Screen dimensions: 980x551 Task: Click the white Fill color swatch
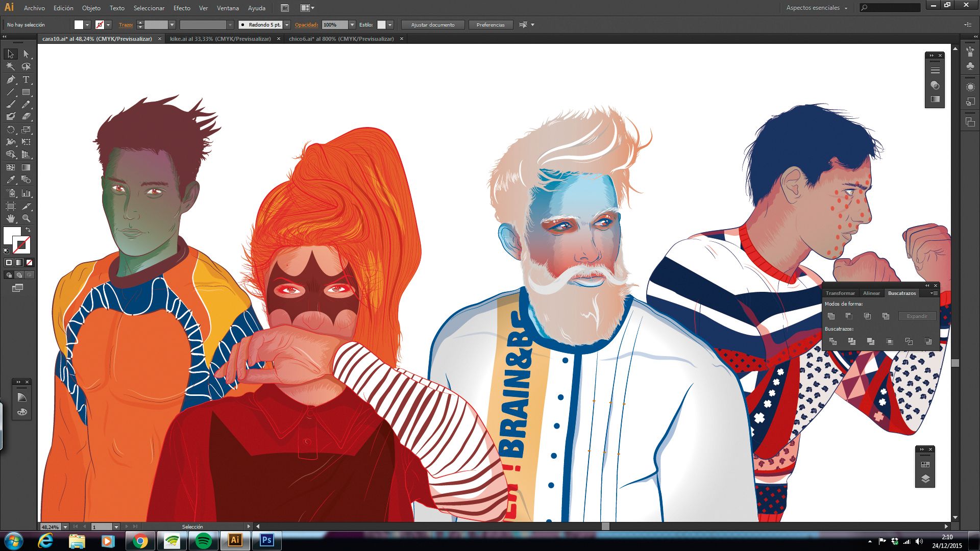pos(12,236)
